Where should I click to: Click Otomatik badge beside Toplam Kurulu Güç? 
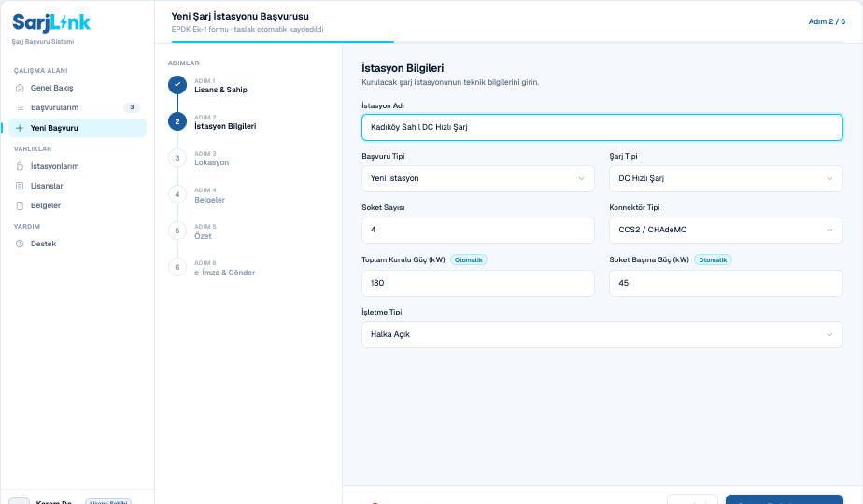tap(468, 259)
